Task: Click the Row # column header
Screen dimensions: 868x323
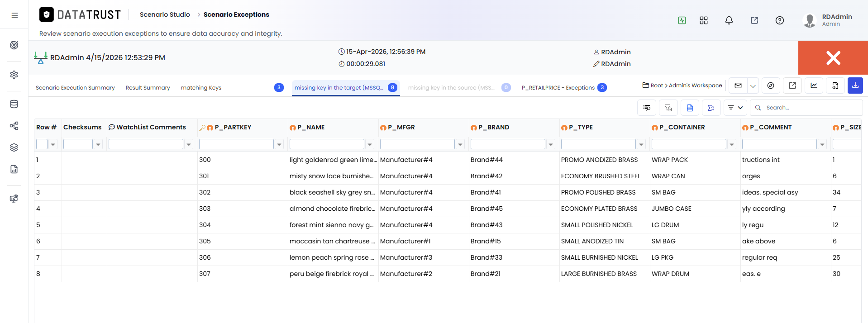Action: pyautogui.click(x=46, y=128)
